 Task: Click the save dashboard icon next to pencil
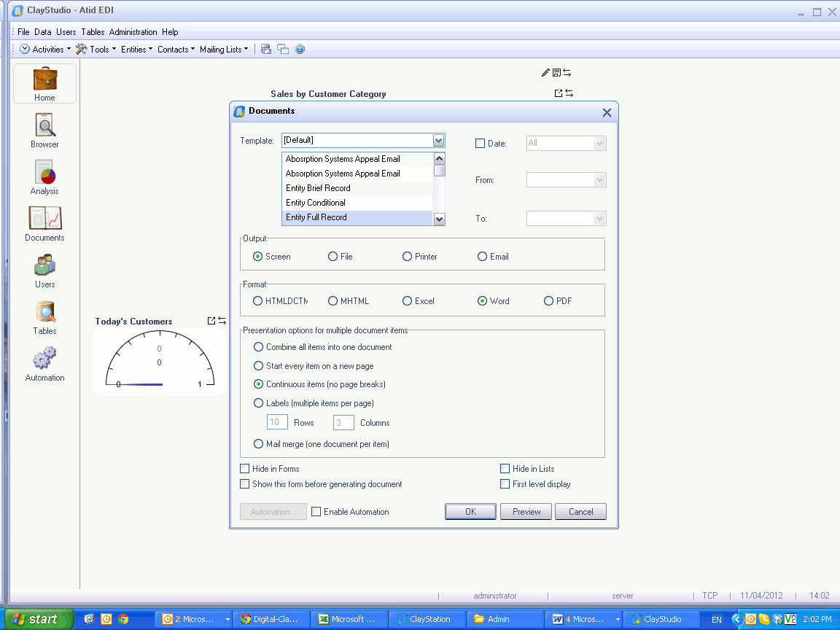[556, 72]
